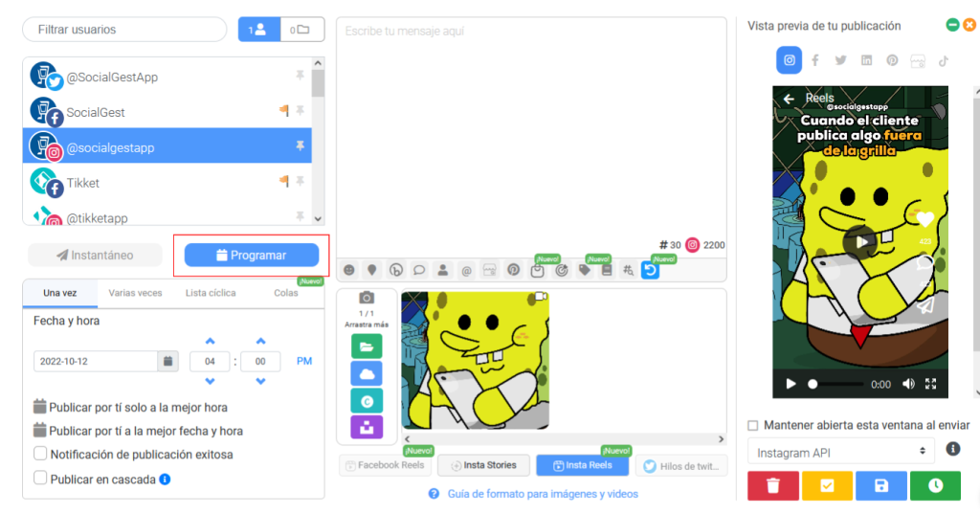The width and height of the screenshot is (980, 514).
Task: Check Mantener abierta esta ventana al enviar
Action: 753,425
